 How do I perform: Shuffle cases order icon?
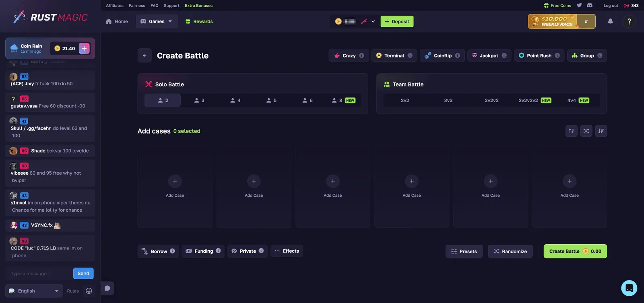pyautogui.click(x=586, y=131)
